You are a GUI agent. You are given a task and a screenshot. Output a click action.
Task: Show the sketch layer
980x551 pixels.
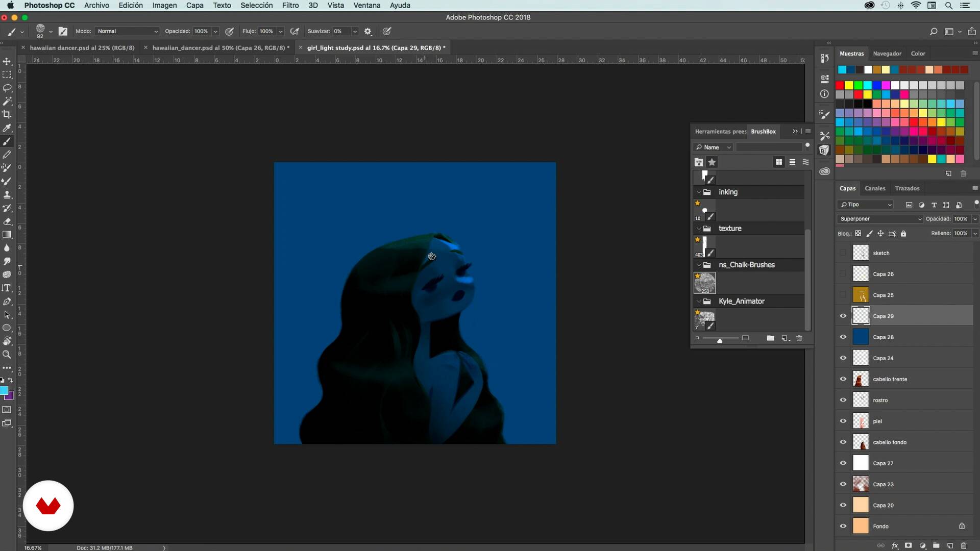pyautogui.click(x=843, y=253)
